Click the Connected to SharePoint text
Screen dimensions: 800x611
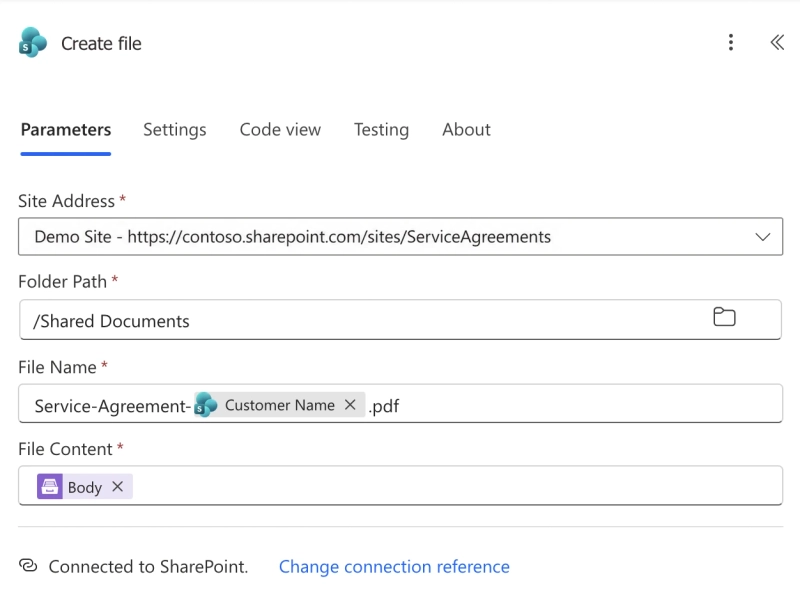coord(148,567)
